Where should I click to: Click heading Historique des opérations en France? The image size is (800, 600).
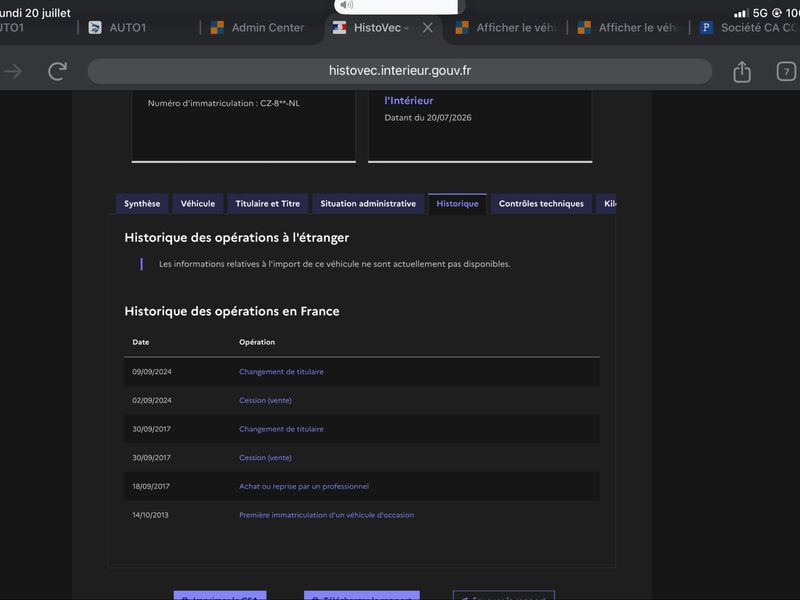point(232,311)
